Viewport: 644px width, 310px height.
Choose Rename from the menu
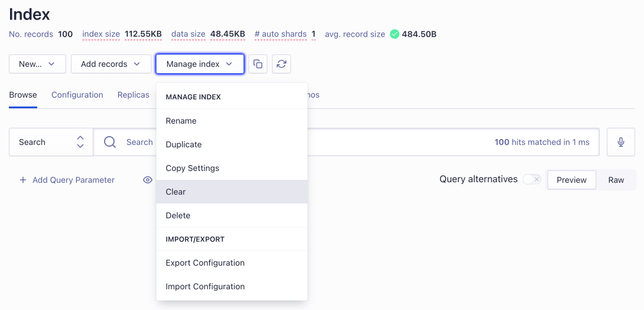tap(232, 121)
